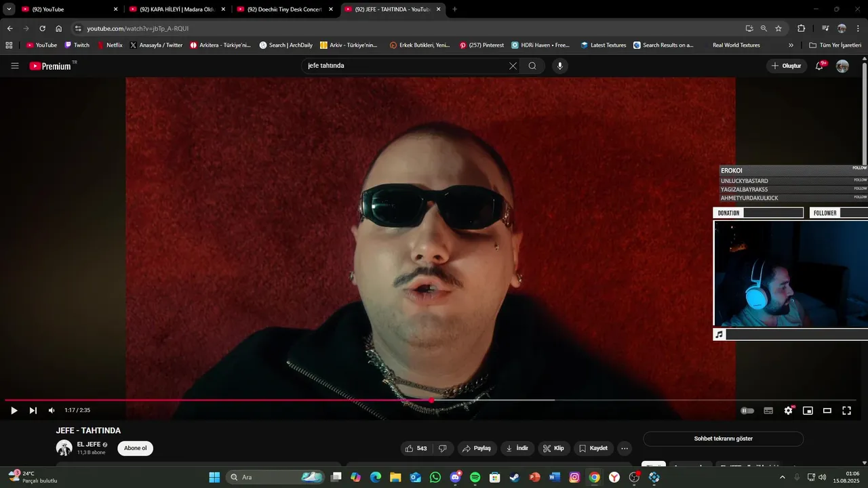Clear the 'jefe tahtında' search text
The image size is (868, 488).
(x=513, y=66)
